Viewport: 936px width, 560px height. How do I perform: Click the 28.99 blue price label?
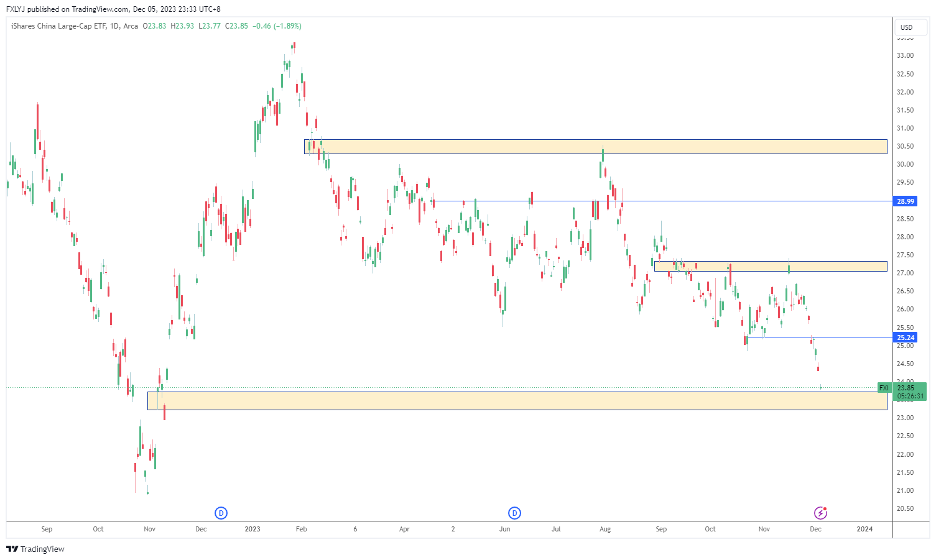coord(906,201)
